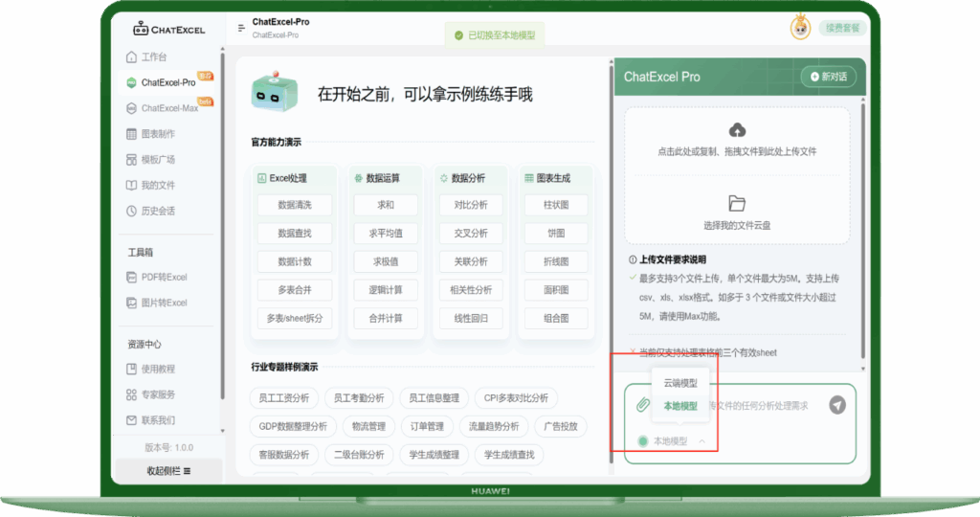The image size is (980, 517).
Task: Click the 历史会话 clock icon
Action: (131, 211)
